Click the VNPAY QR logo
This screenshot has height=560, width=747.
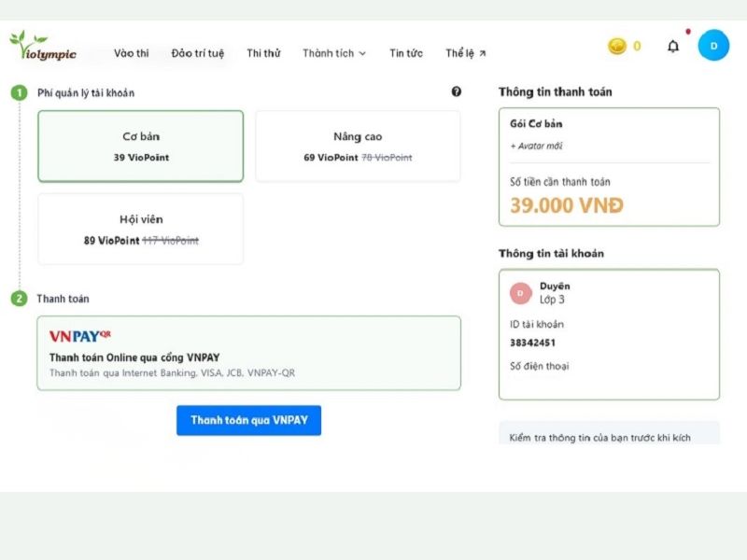pos(78,337)
